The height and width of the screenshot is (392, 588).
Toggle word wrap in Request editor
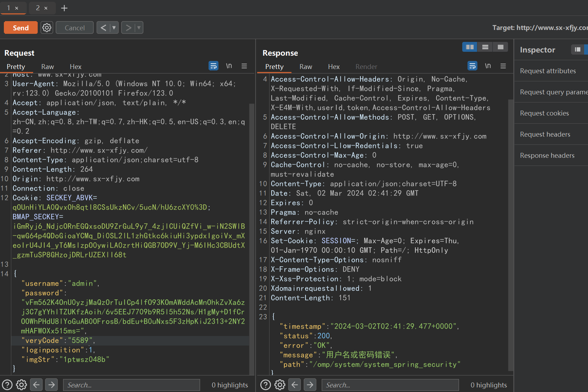[213, 66]
